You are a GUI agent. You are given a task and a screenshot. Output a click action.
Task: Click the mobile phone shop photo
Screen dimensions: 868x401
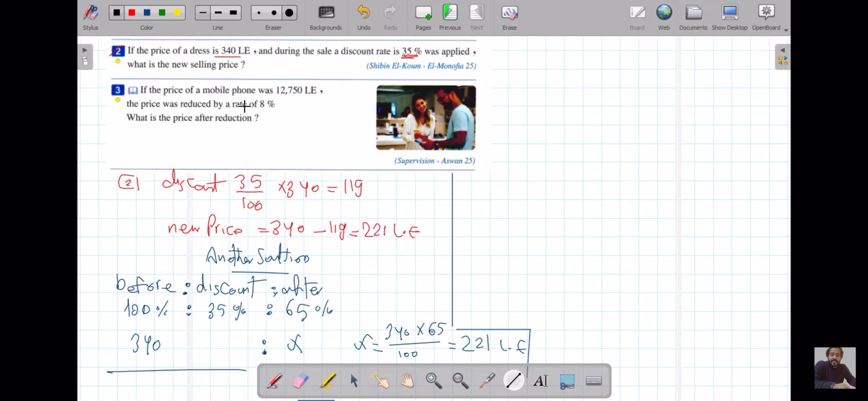point(426,117)
